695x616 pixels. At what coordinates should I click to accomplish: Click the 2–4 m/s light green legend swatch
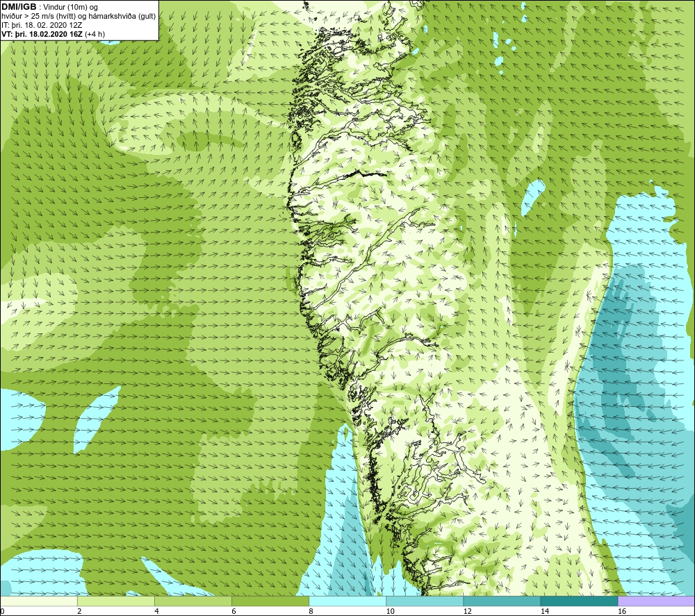click(115, 601)
